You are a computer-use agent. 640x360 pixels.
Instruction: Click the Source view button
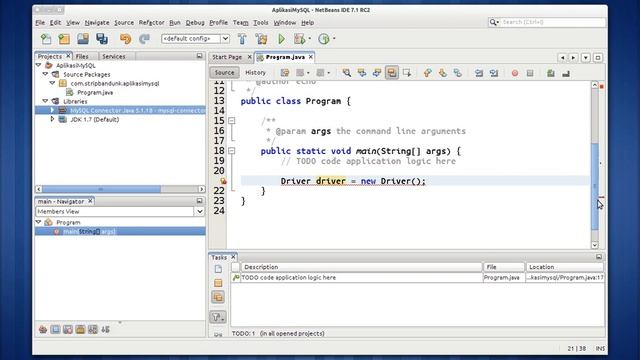click(x=224, y=73)
